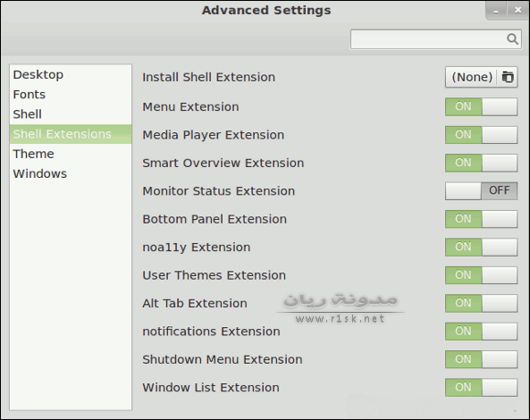Toggle the Smart Overview Extension switch

coord(481,163)
